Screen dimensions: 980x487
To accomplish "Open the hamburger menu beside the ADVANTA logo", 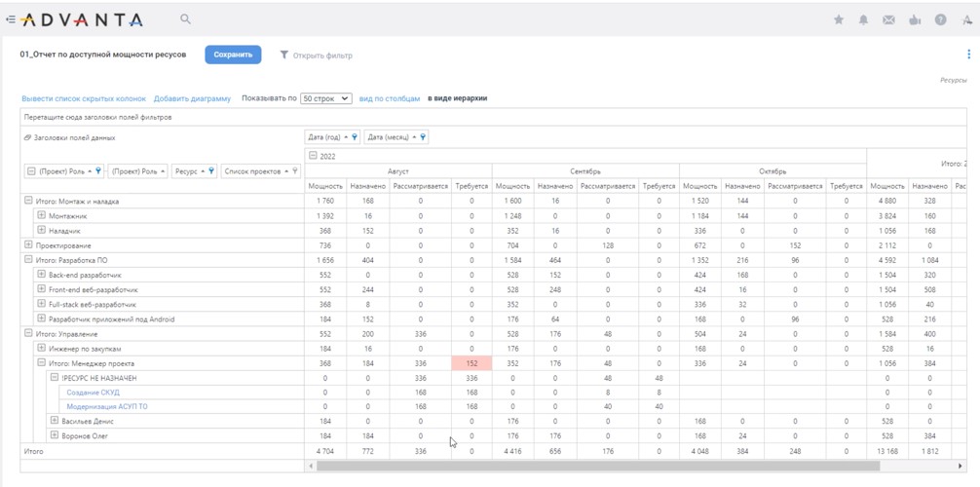I will tap(10, 19).
